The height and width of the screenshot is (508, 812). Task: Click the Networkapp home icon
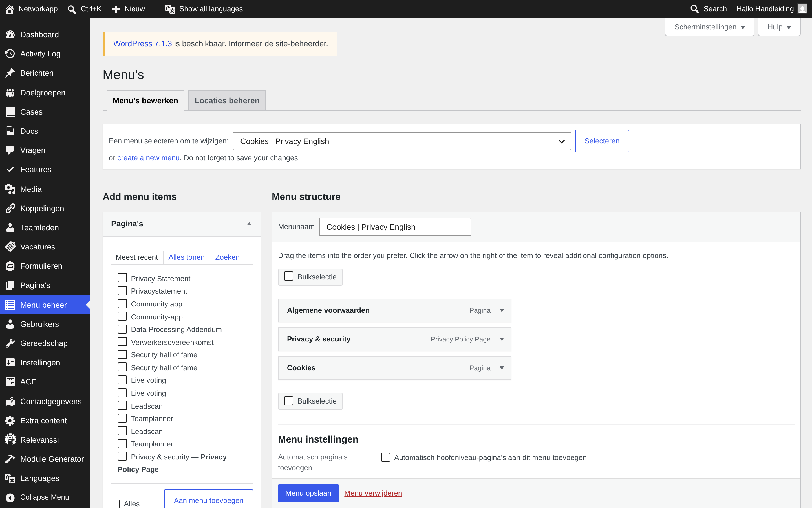(x=9, y=9)
